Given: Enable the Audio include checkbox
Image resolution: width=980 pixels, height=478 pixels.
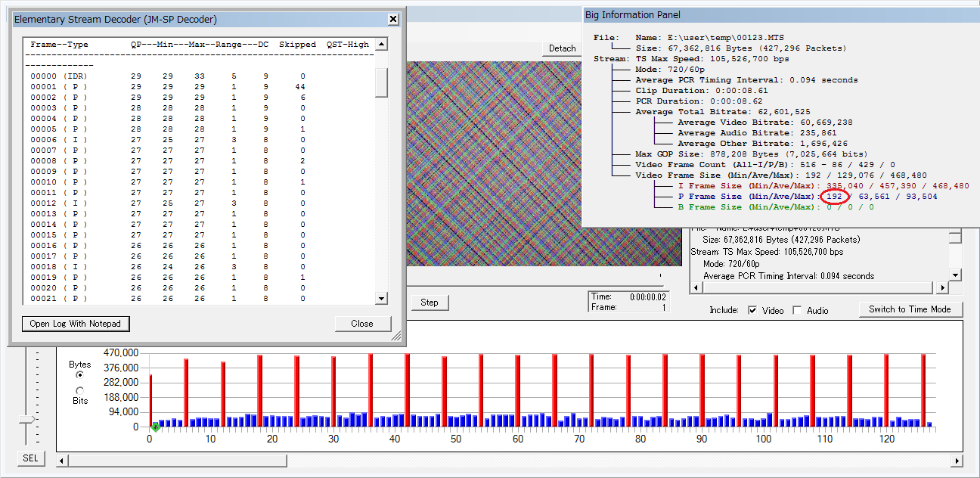Looking at the screenshot, I should [x=797, y=310].
